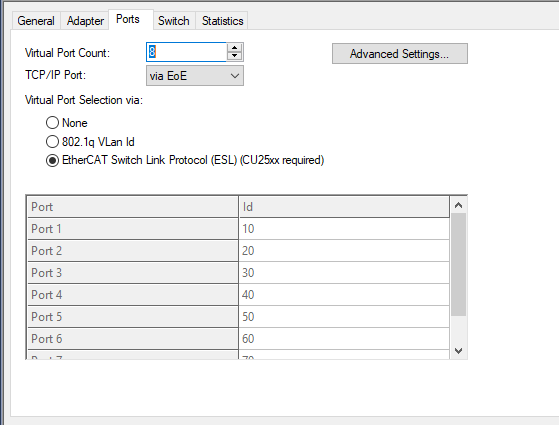This screenshot has height=425, width=559.
Task: Select EtherCAT Switch Link Protocol option
Action: pyautogui.click(x=52, y=160)
